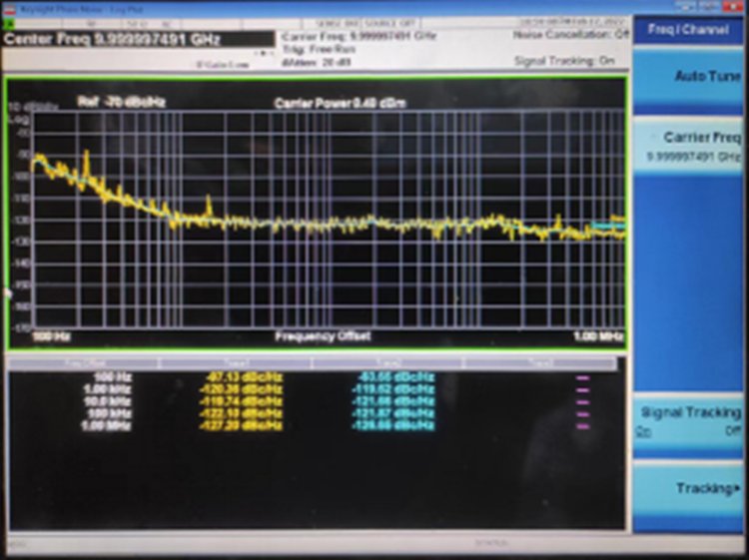Click the Carrier Power readout in plot
The width and height of the screenshot is (749, 560).
(340, 103)
